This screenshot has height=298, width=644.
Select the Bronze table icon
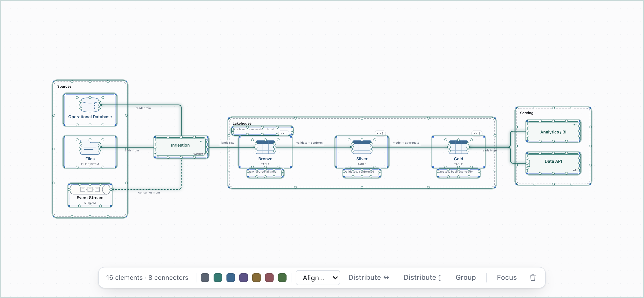[x=265, y=147]
